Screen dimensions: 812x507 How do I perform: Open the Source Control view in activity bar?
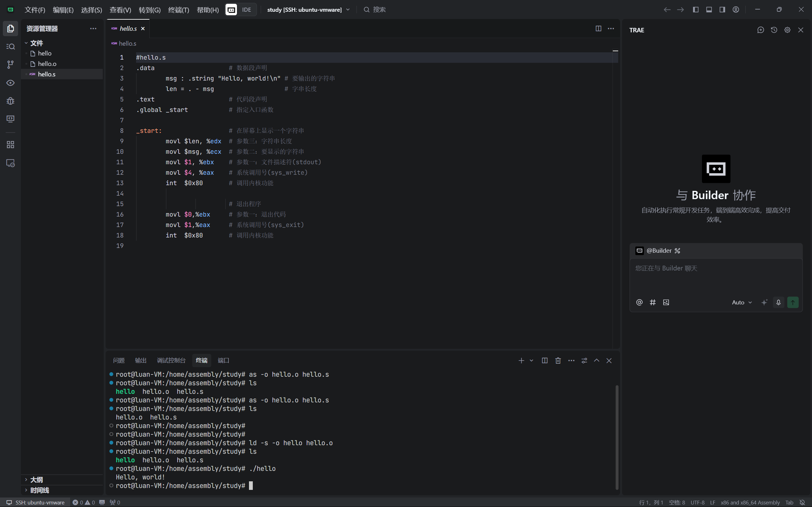[x=10, y=64]
